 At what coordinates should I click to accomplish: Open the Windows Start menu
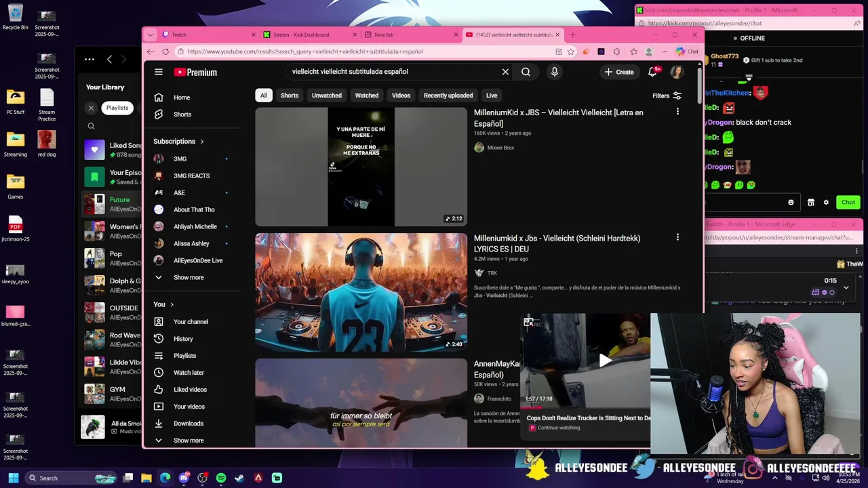(13, 478)
